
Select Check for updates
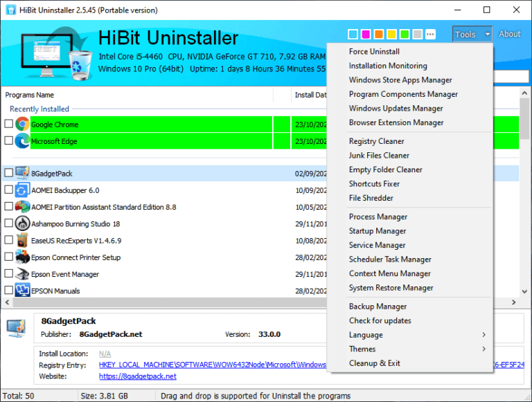380,320
